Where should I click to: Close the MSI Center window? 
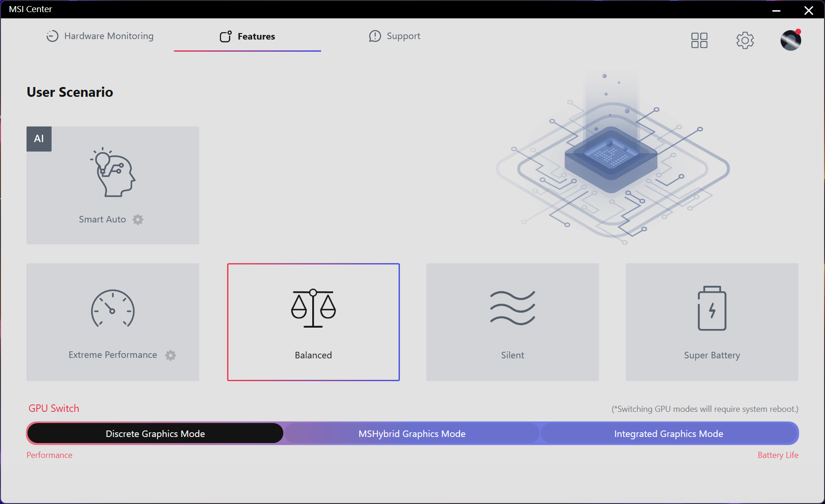click(x=809, y=10)
